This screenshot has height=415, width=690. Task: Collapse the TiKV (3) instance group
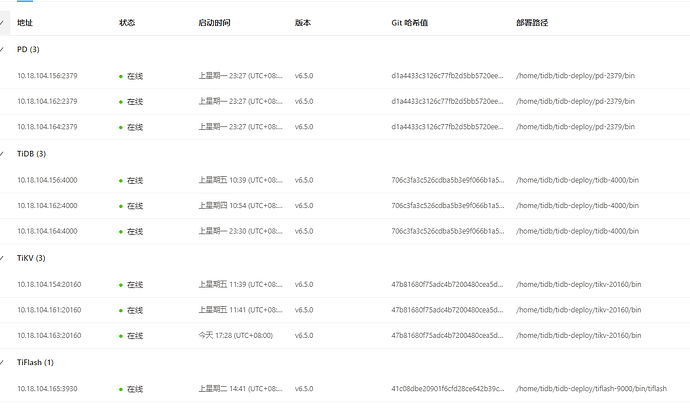2,258
